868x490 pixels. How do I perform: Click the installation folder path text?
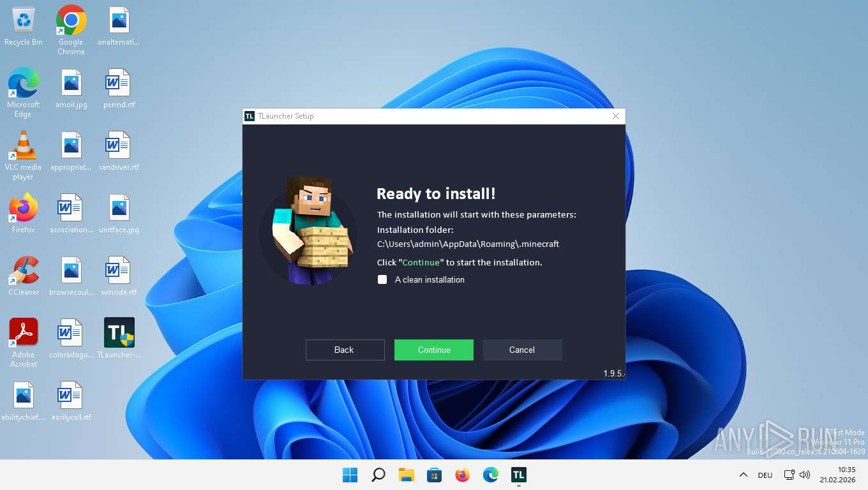coord(468,244)
